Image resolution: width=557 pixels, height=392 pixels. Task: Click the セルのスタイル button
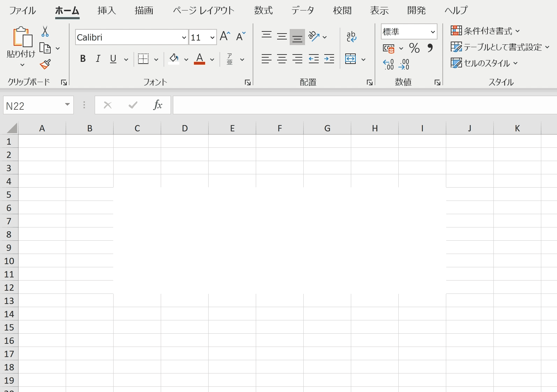pos(484,63)
